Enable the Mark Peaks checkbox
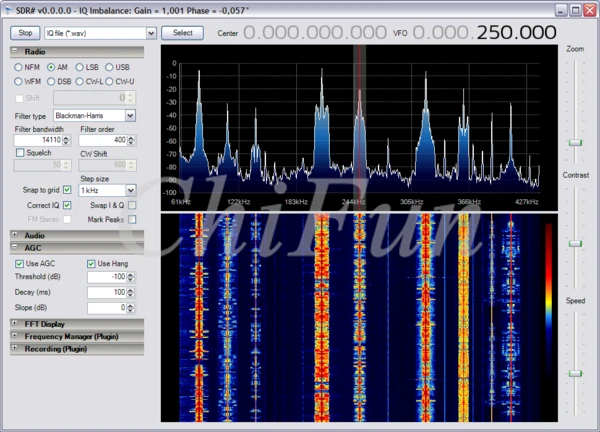 [132, 219]
